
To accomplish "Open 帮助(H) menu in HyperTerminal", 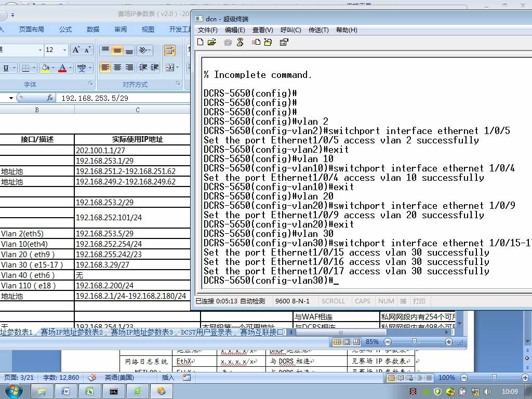I will pos(347,30).
